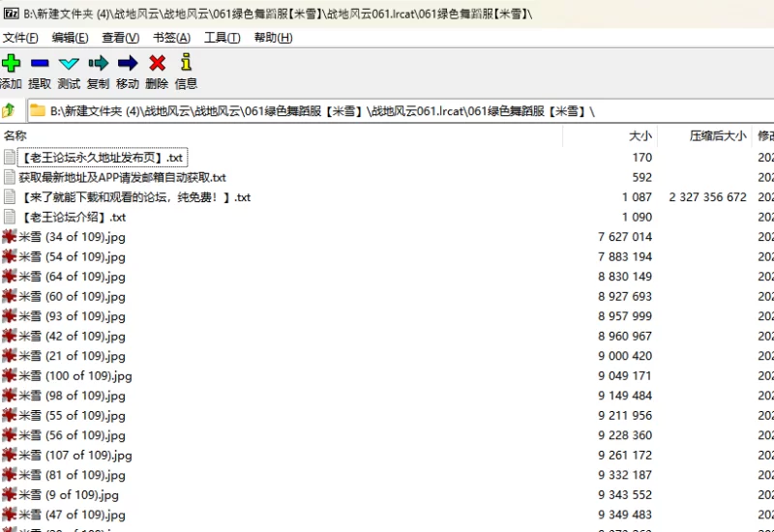Click the folder icon in address bar
This screenshot has height=532, width=774.
[x=38, y=110]
